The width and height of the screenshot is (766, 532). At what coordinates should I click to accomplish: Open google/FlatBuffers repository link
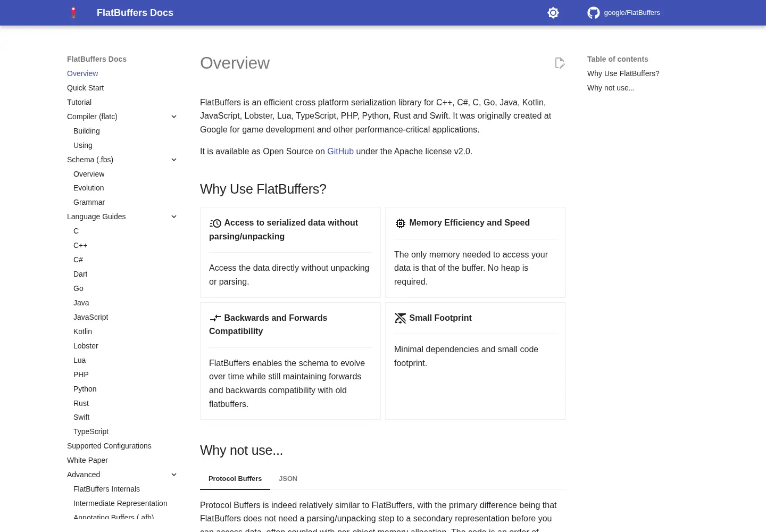624,13
